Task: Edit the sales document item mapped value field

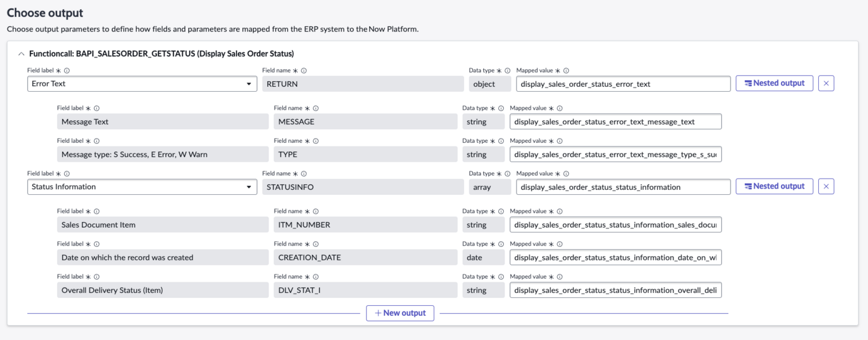Action: pos(616,225)
